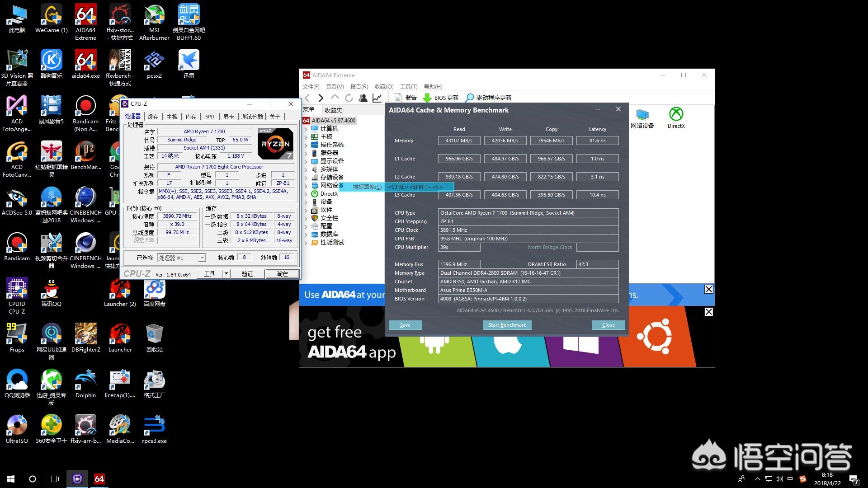Open the 迅雷 desktop icon
Screen dimensions: 868x488
(189, 64)
